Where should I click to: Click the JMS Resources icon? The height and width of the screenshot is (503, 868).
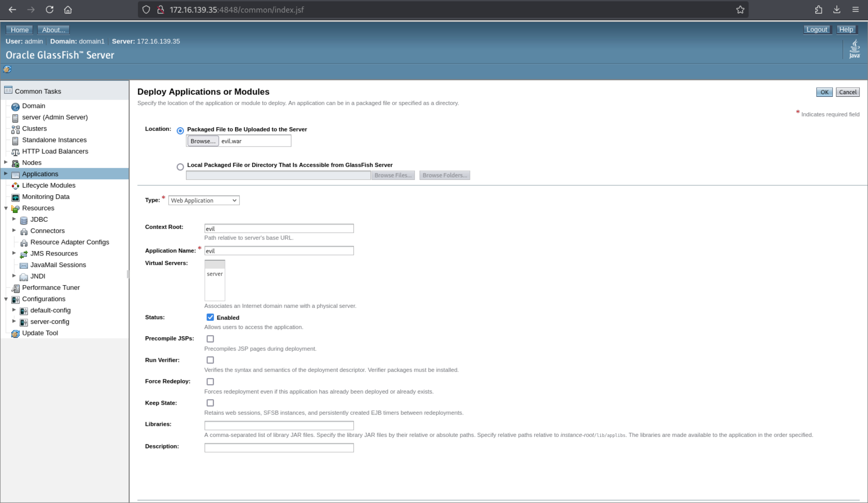tap(24, 254)
